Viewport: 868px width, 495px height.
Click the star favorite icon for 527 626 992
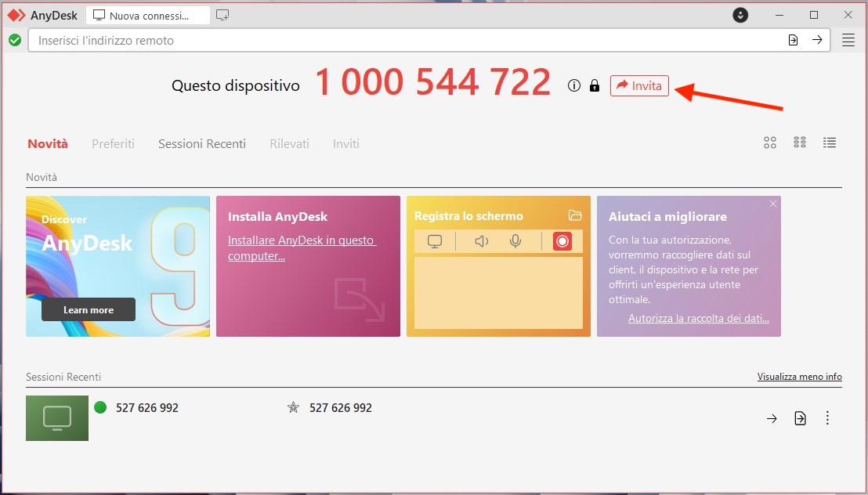(x=294, y=408)
